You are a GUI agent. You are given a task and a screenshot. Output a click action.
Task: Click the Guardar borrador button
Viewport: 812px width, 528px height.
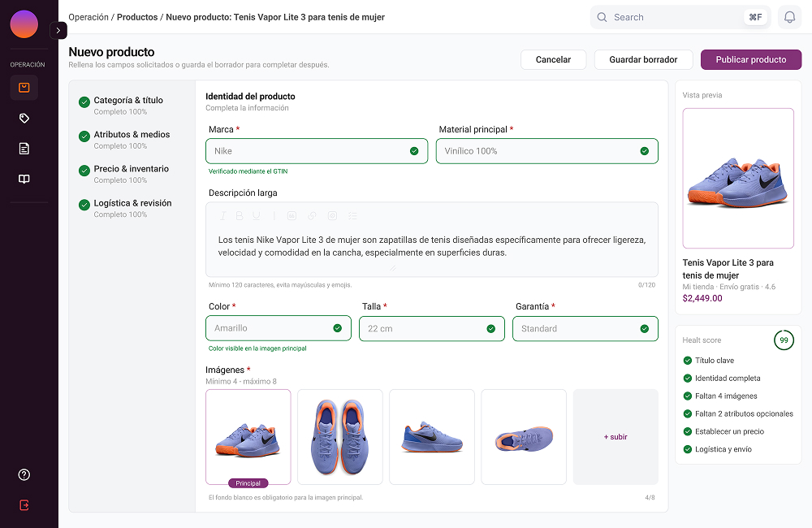(643, 59)
